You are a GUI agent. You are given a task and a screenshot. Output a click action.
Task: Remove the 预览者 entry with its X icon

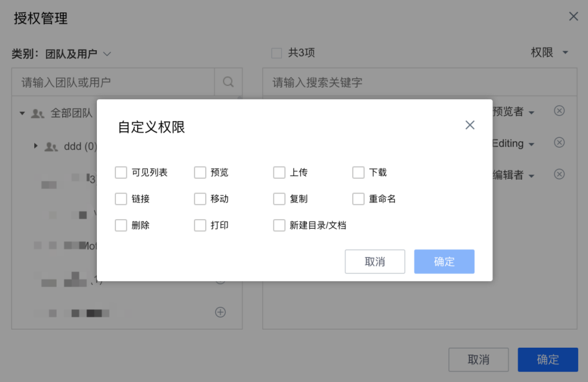pyautogui.click(x=559, y=111)
